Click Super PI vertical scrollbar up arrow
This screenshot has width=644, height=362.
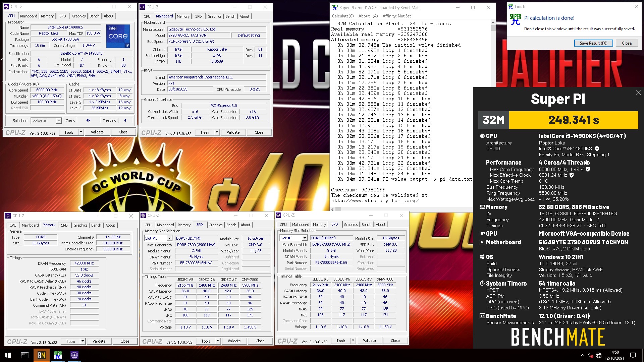(x=493, y=22)
